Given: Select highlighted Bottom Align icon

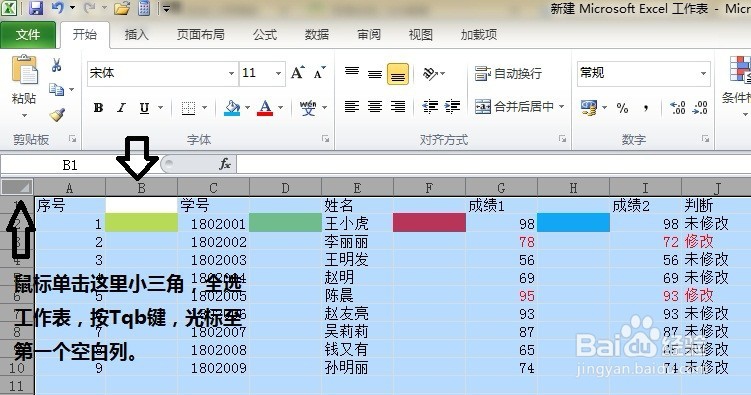Looking at the screenshot, I should [398, 74].
